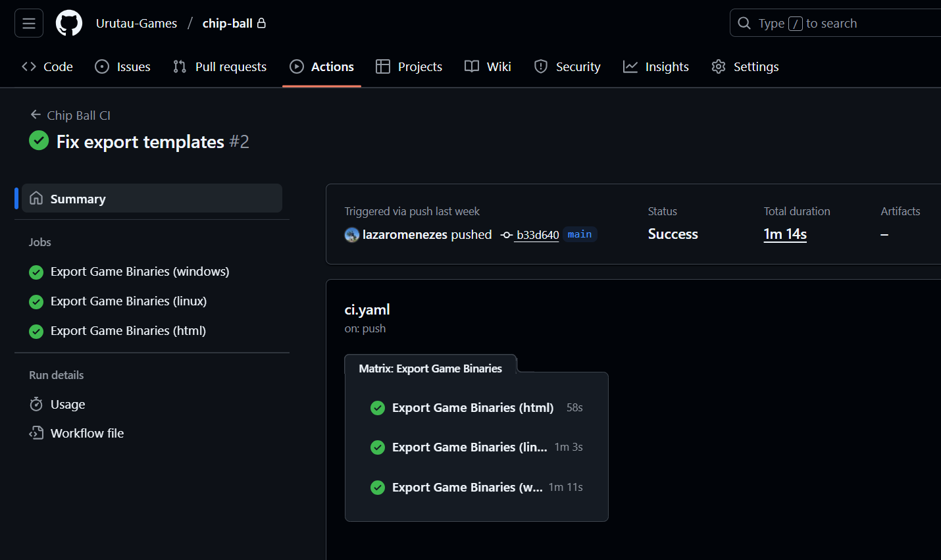Image resolution: width=941 pixels, height=560 pixels.
Task: Switch to the Pull requests tab
Action: point(220,66)
